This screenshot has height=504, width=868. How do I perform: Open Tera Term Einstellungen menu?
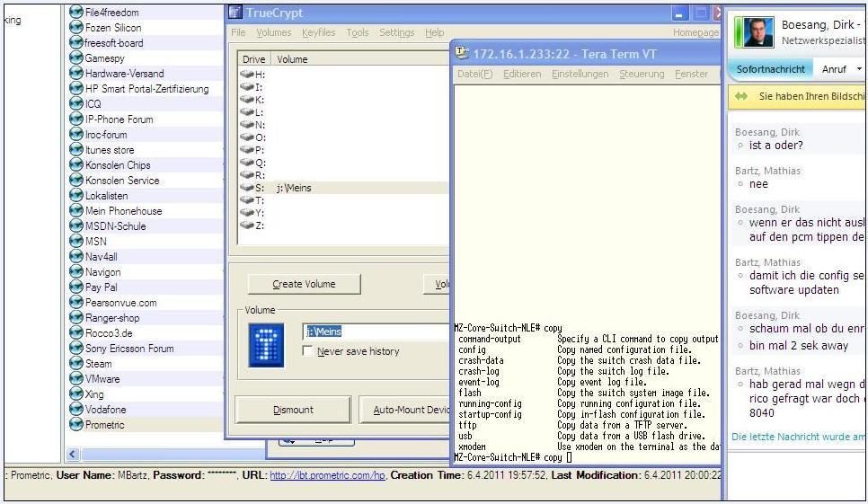click(580, 74)
